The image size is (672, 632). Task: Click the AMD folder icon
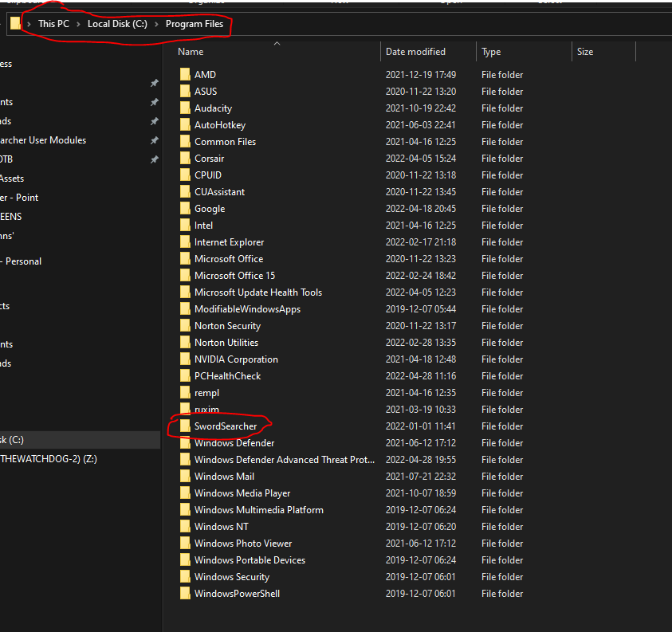(x=185, y=74)
